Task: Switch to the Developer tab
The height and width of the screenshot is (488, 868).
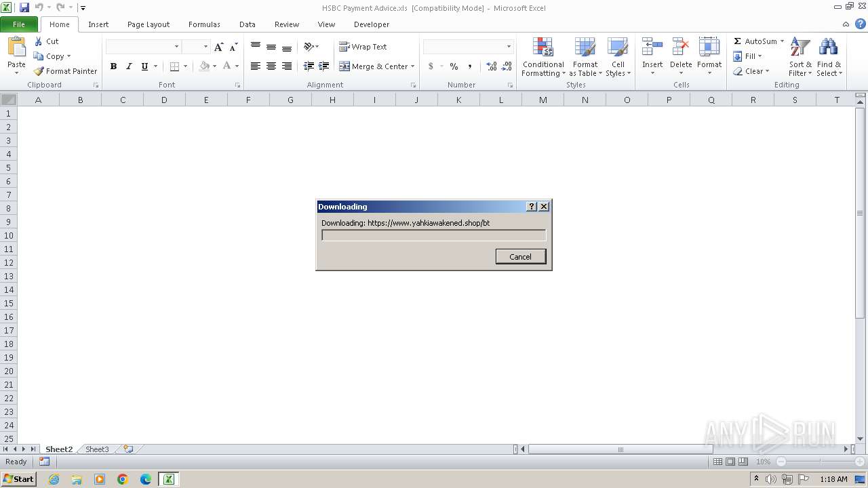Action: pos(372,24)
